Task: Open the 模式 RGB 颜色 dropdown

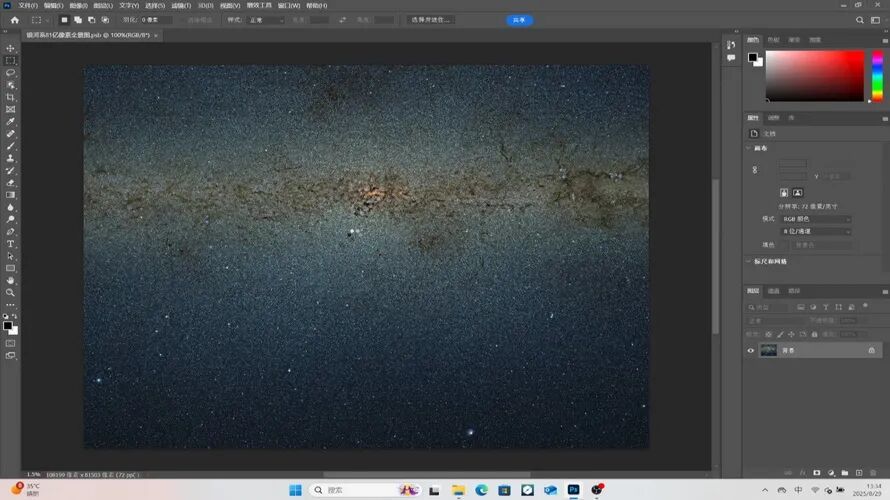Action: pos(816,219)
